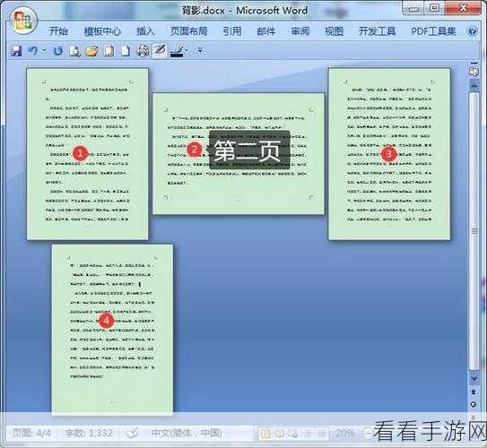
Task: Switch to Draft view
Action: (322, 433)
